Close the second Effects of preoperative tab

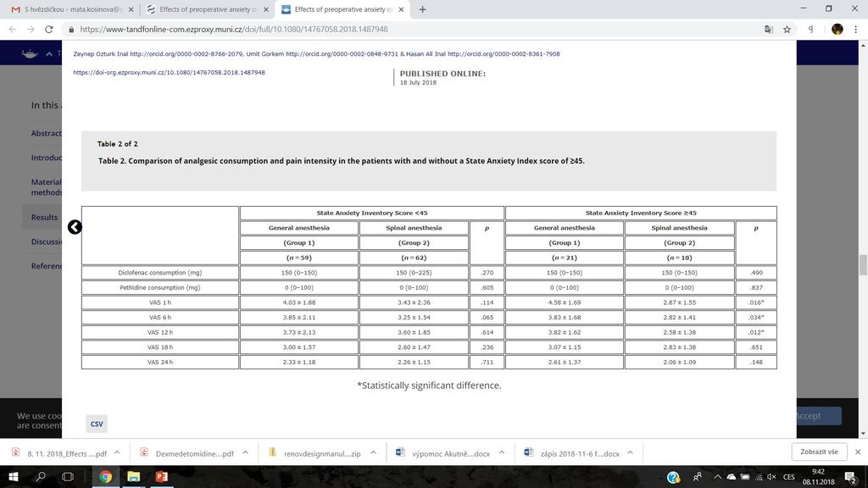pos(266,9)
